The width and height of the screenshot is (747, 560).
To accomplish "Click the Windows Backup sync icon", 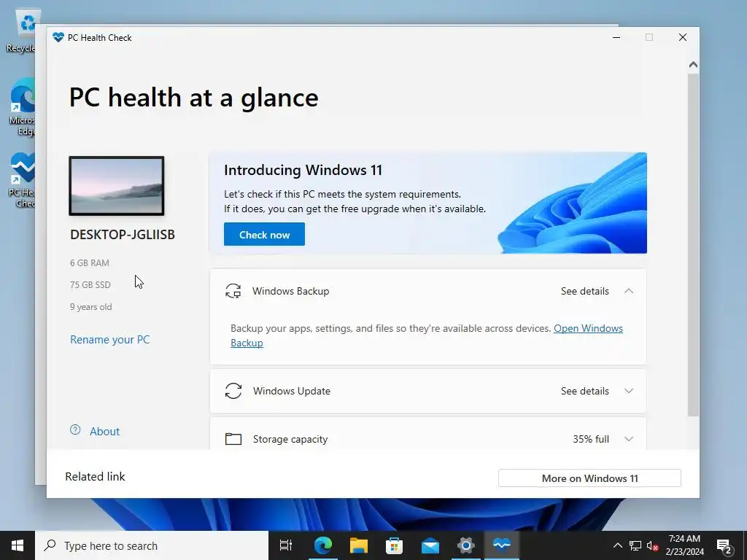I will (233, 291).
